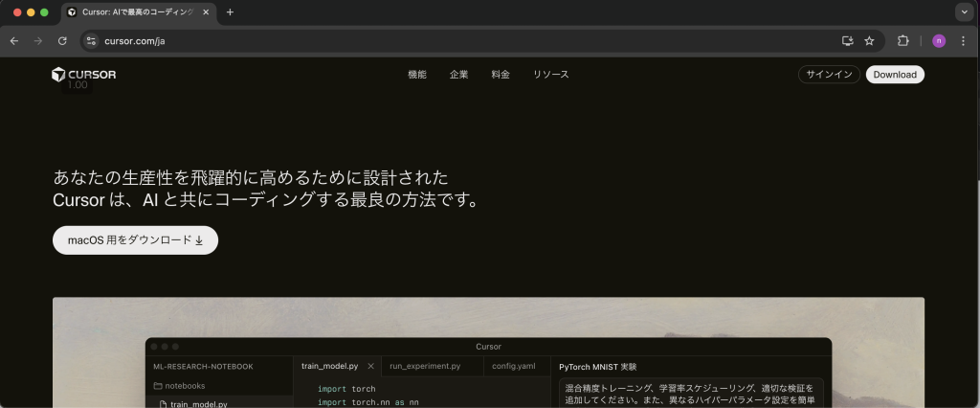View site information icon in address bar
Viewport: 980px width, 408px height.
point(91,41)
